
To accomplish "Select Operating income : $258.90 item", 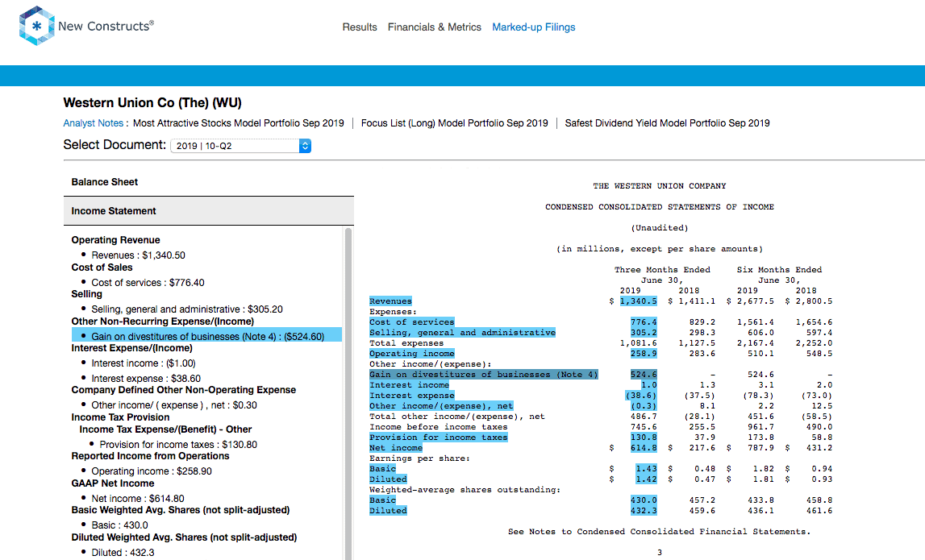I will 151,471.
